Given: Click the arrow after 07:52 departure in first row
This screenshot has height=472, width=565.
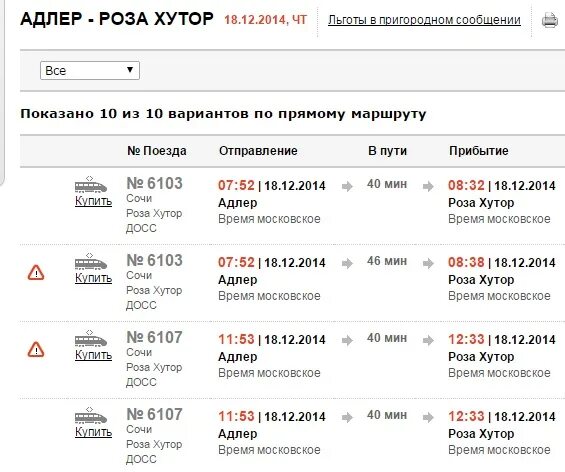Looking at the screenshot, I should click(347, 186).
